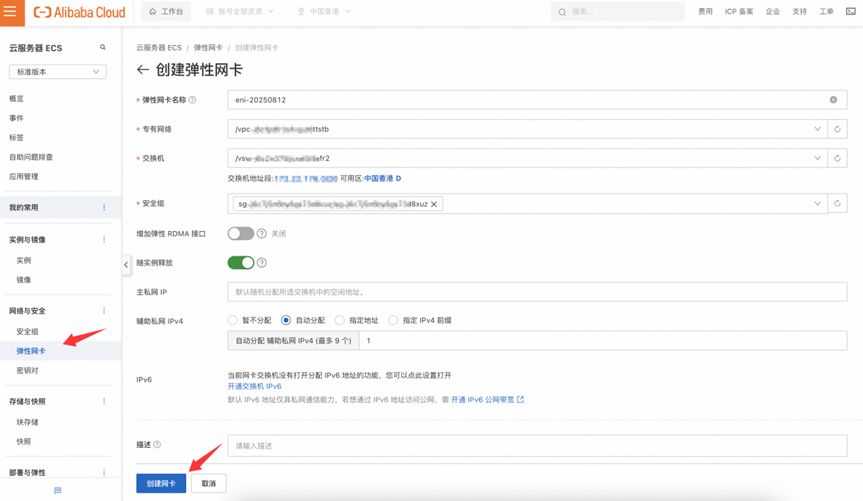This screenshot has height=501, width=863.
Task: Go to 快照 in the sidebar
Action: 24,442
